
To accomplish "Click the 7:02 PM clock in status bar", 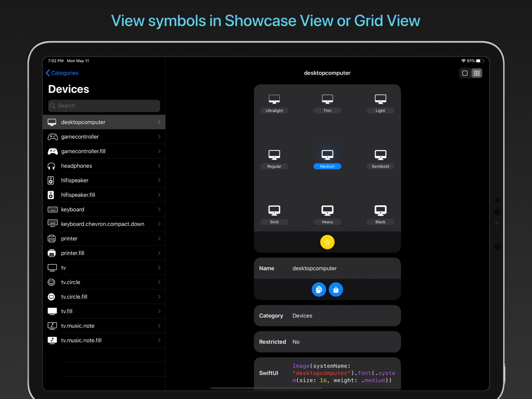I will click(x=56, y=61).
